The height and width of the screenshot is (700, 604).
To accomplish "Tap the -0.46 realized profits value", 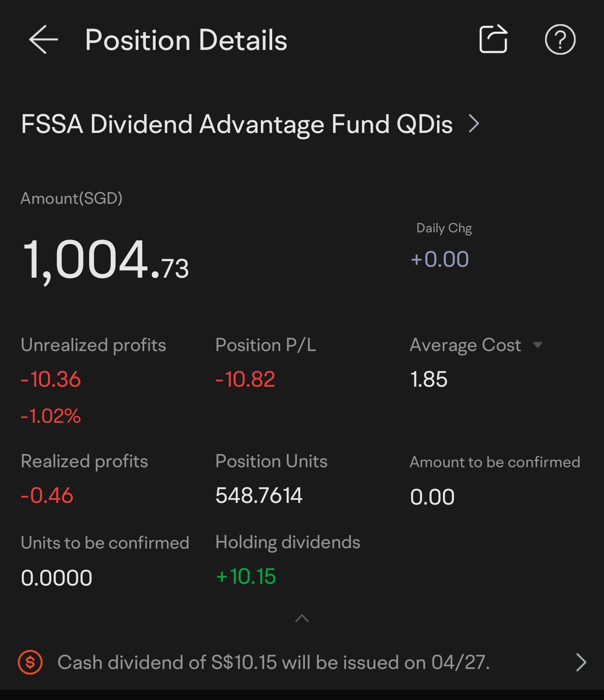I will point(47,495).
